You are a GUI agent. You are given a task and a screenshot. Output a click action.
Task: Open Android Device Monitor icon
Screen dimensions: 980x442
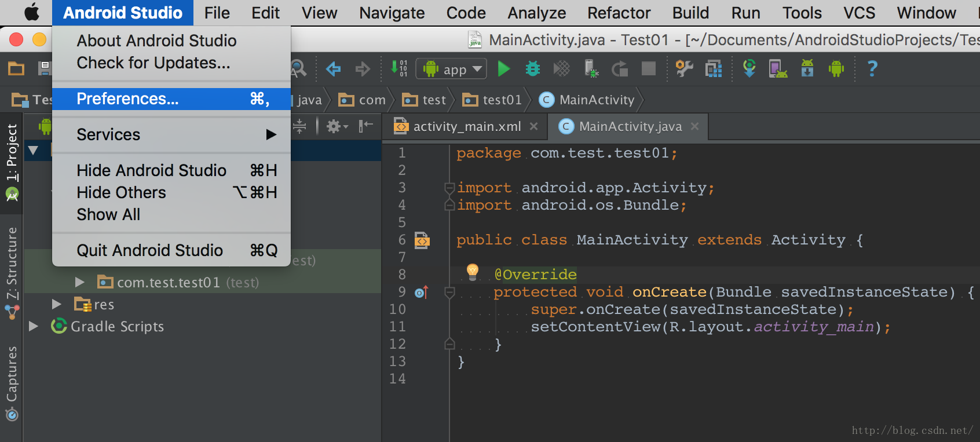836,69
